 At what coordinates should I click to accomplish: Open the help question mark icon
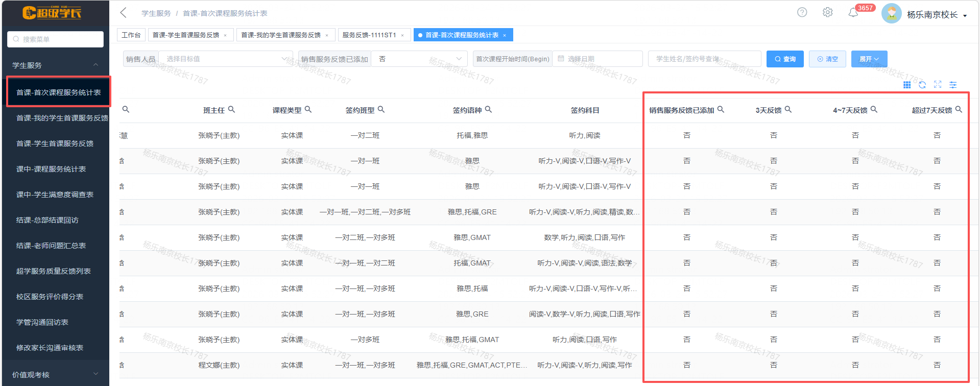coord(802,12)
